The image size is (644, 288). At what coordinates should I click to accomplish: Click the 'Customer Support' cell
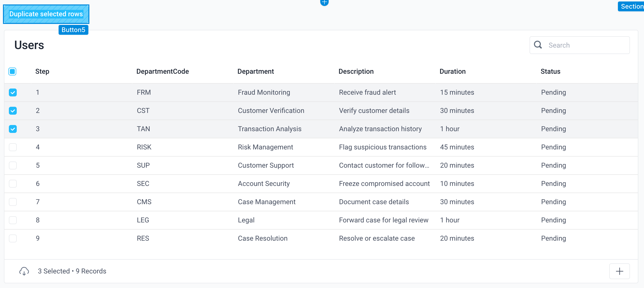click(x=266, y=165)
